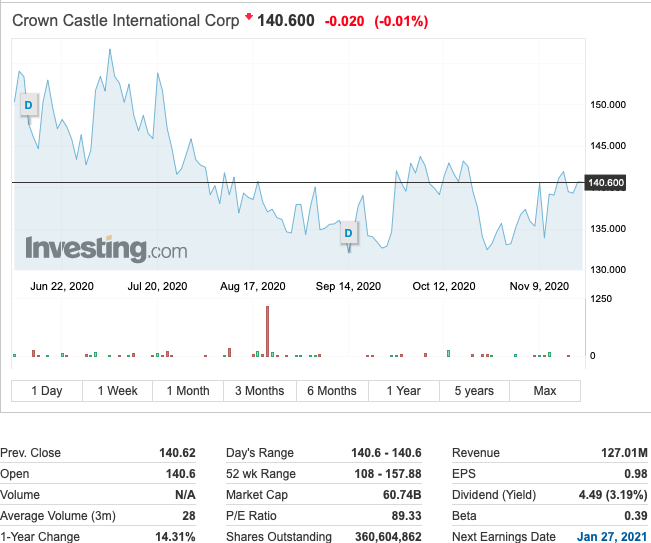Click the Next Earnings Date label

click(504, 537)
